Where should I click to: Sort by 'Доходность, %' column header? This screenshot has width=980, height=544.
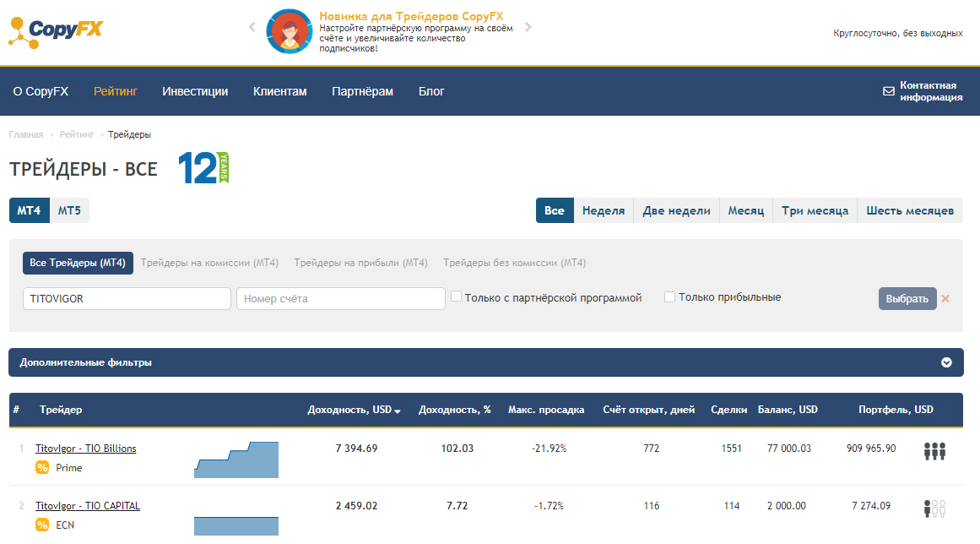click(454, 410)
